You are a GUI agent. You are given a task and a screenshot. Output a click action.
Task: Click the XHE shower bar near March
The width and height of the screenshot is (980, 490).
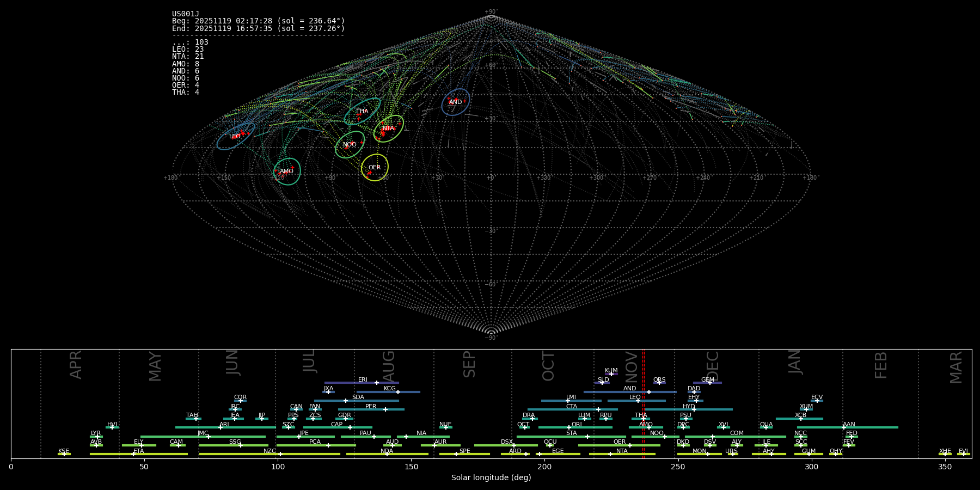coord(945,454)
